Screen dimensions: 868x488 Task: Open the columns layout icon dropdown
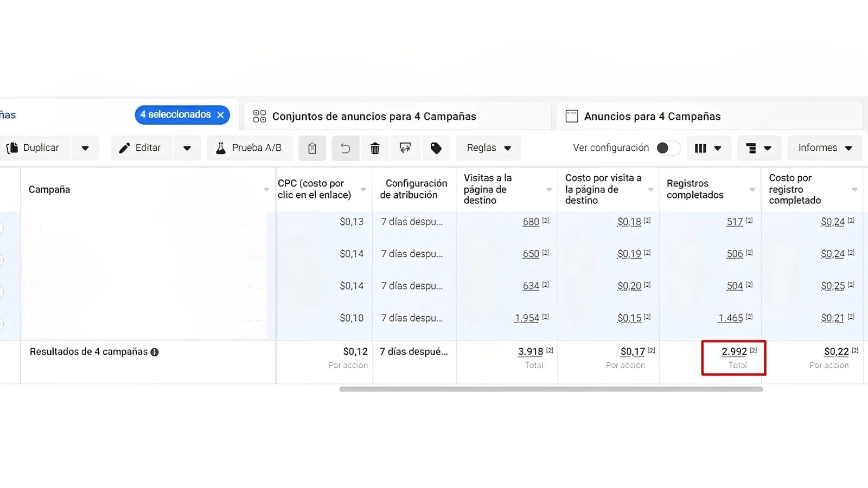point(709,148)
